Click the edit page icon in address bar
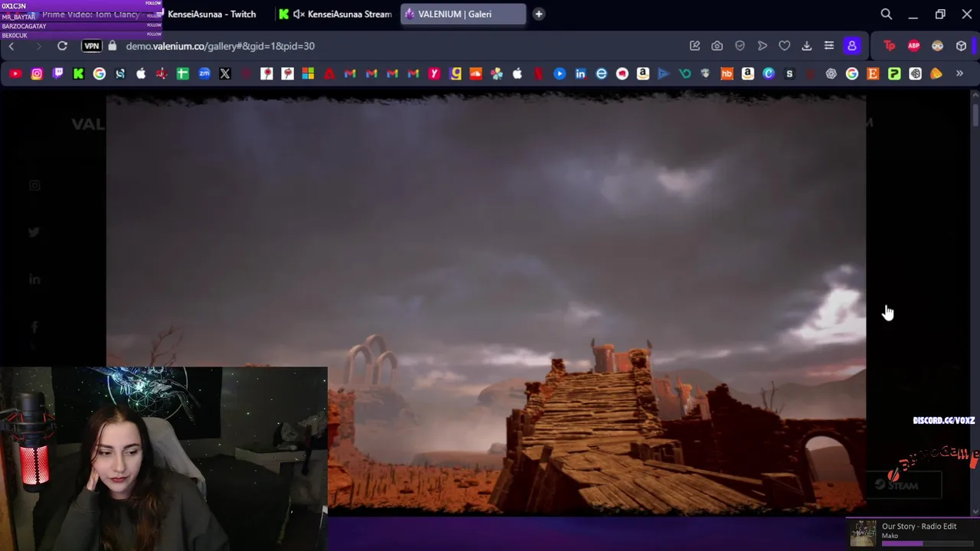Image resolution: width=980 pixels, height=551 pixels. (694, 46)
